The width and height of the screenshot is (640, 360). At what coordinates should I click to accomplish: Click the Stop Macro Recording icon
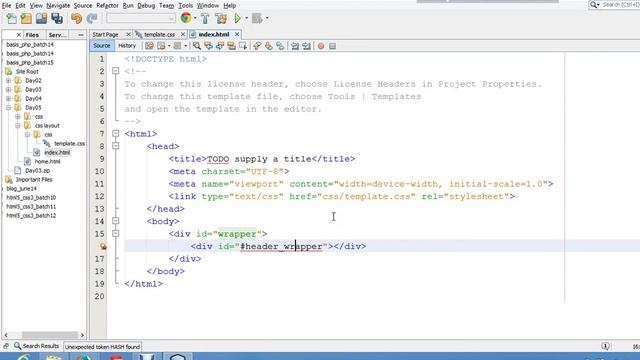coord(332,46)
